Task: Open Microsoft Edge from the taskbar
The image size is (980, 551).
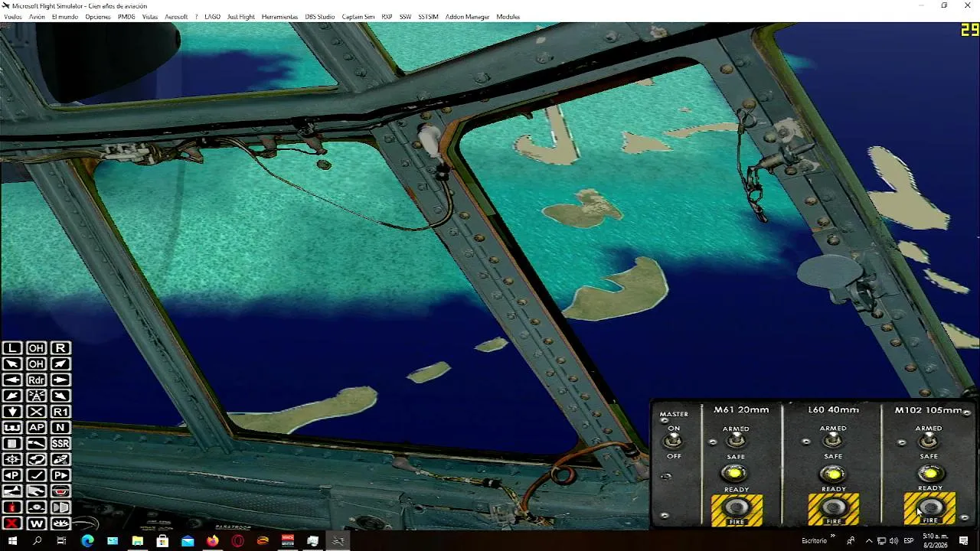Action: tap(87, 541)
